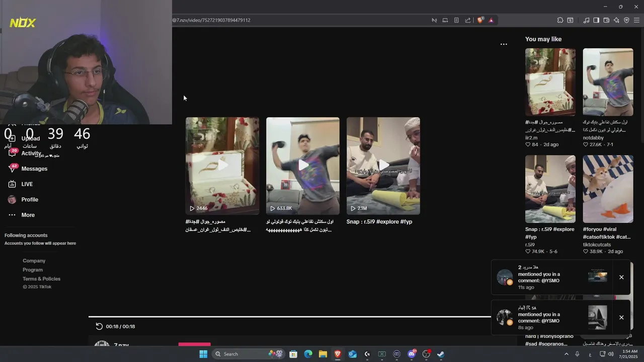Click the taskbar Search box
Viewport: 644px width, 362px height.
[249, 354]
